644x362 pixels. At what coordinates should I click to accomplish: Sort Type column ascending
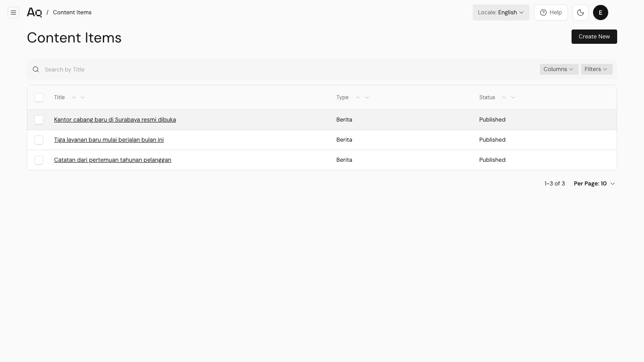[x=358, y=97]
